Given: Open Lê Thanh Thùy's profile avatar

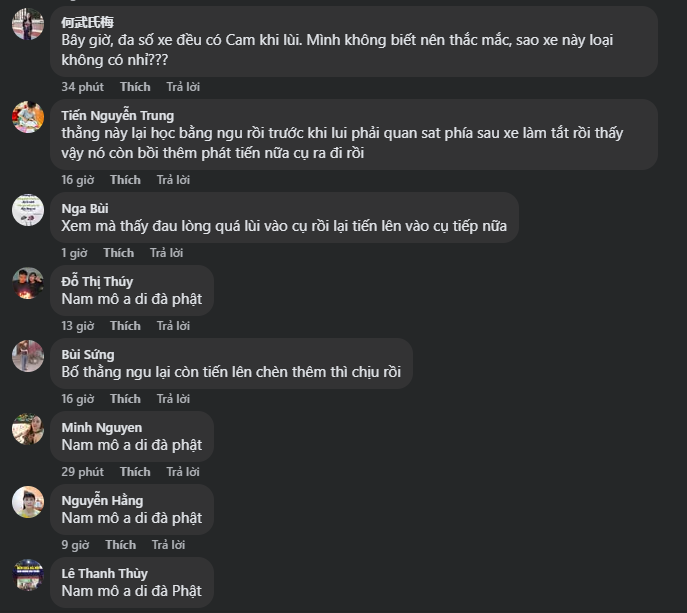Looking at the screenshot, I should [27, 574].
